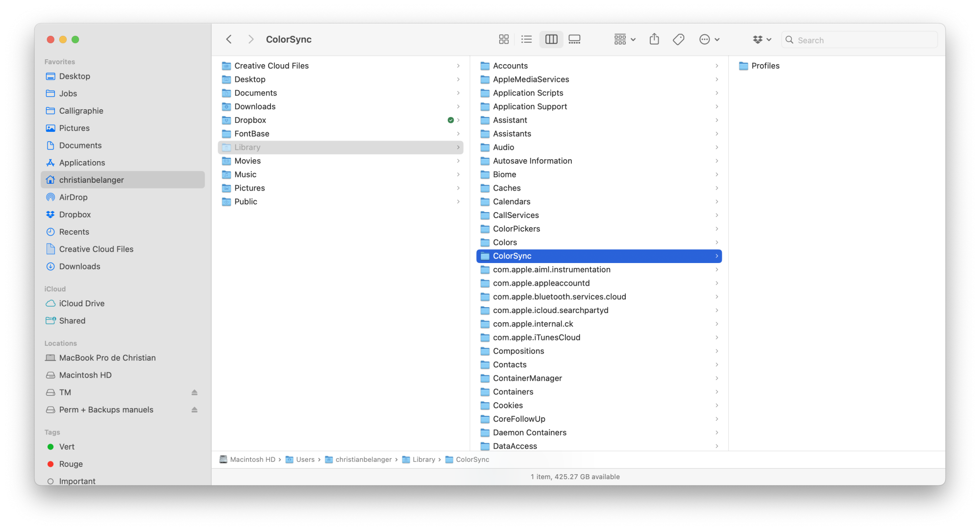
Task: Eject Perm + Backups manuels drive
Action: [x=195, y=410]
